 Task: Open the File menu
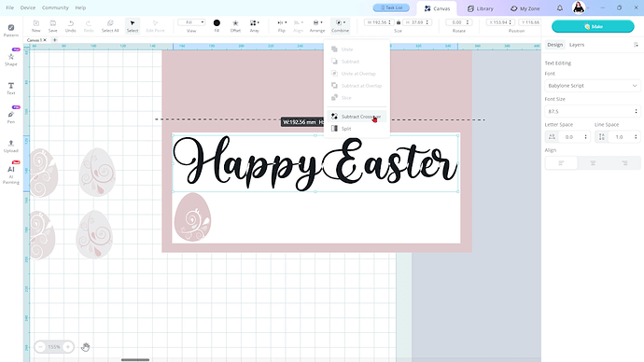(x=10, y=7)
